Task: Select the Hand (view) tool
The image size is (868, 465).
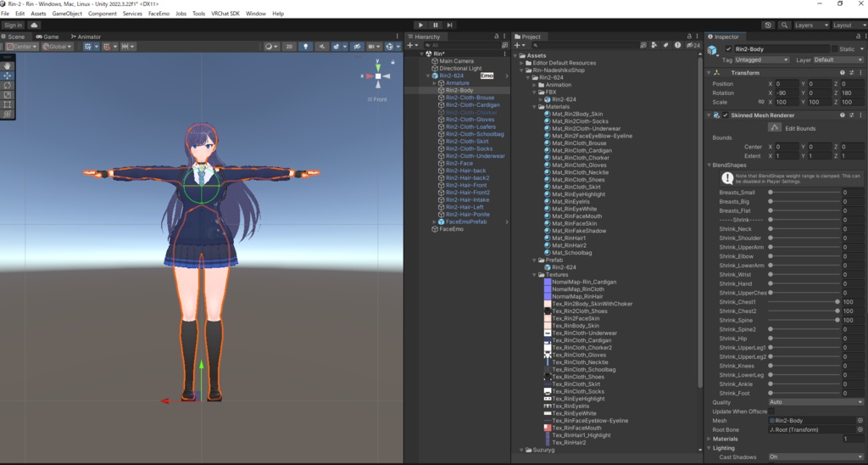Action: point(7,65)
